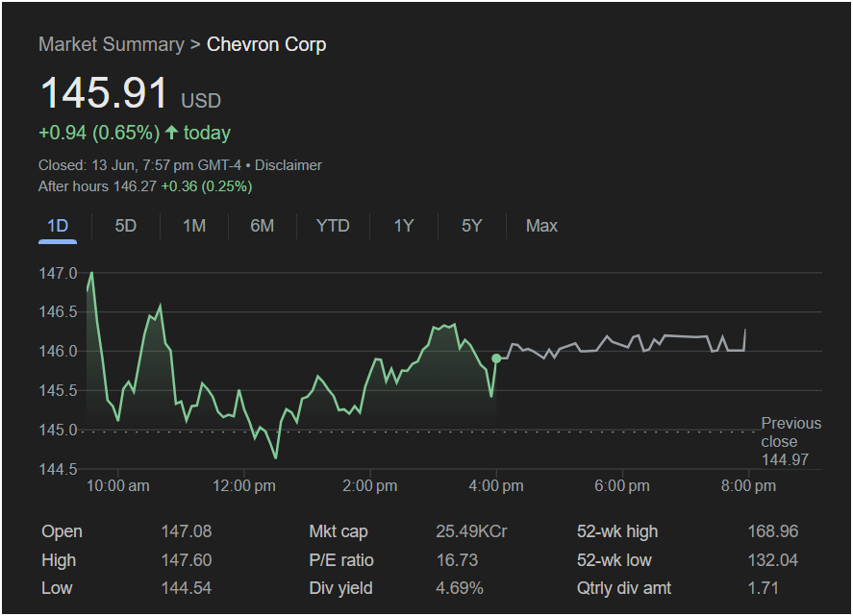853x616 pixels.
Task: Click the Previous close 144.97 label
Action: coord(791,441)
